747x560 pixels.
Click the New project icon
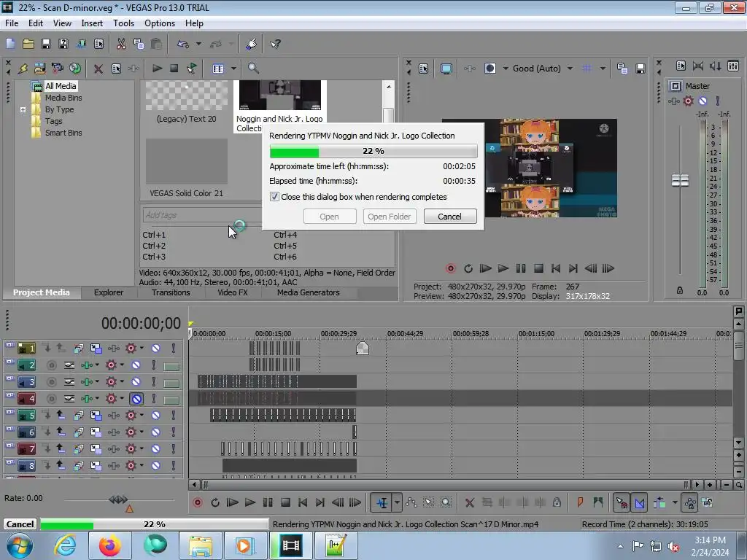pos(10,44)
